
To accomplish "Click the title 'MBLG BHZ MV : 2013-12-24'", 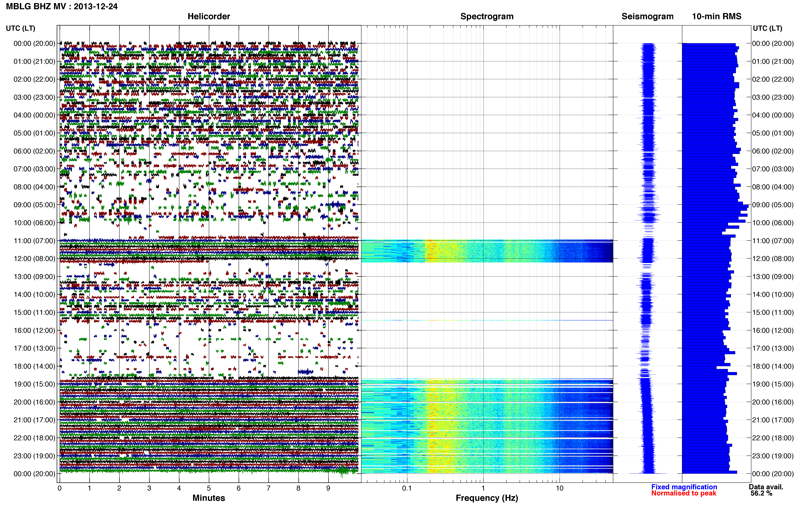I will (x=62, y=6).
